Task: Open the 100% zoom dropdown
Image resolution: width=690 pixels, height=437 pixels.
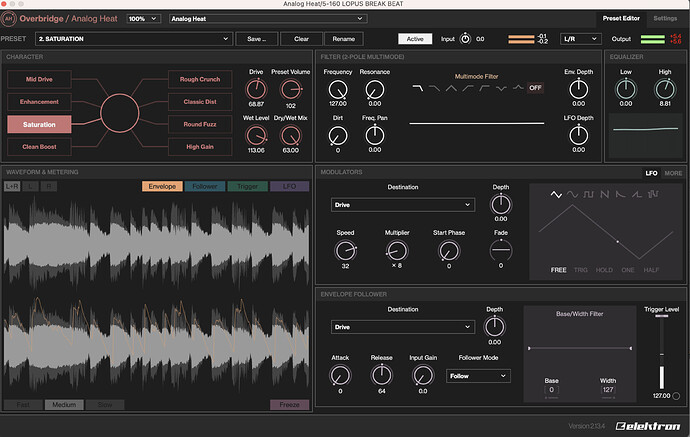Action: point(143,18)
